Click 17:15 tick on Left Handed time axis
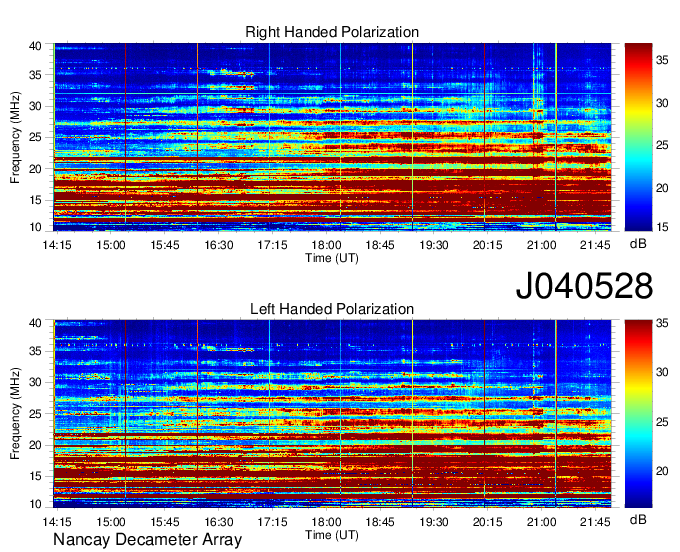The height and width of the screenshot is (552, 680). pyautogui.click(x=272, y=522)
